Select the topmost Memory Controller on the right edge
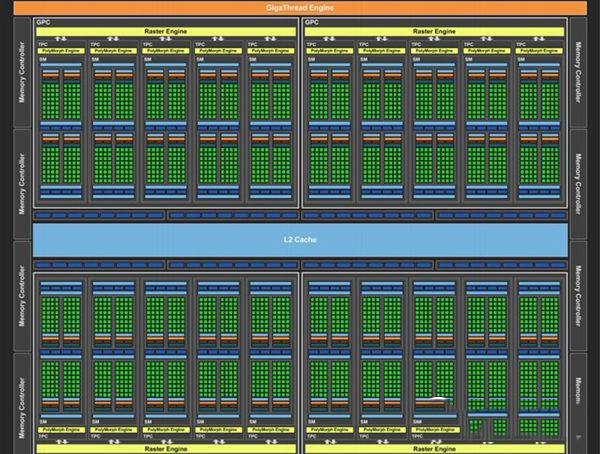This screenshot has height=454, width=600. [578, 72]
